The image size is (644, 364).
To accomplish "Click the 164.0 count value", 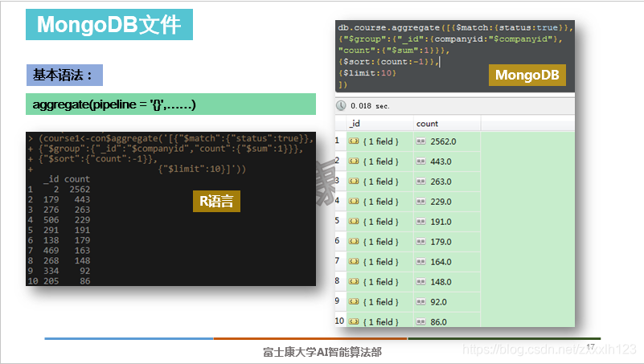I will pyautogui.click(x=441, y=262).
